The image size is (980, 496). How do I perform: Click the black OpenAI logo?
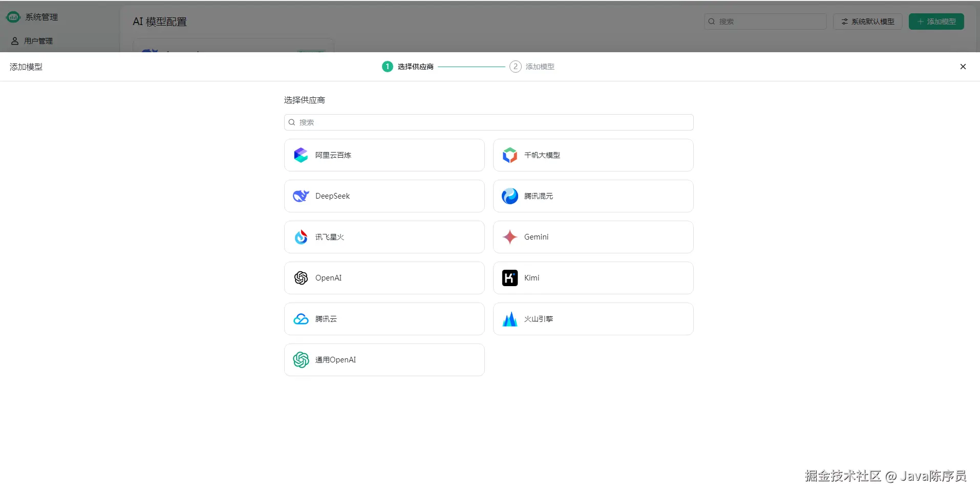[301, 278]
